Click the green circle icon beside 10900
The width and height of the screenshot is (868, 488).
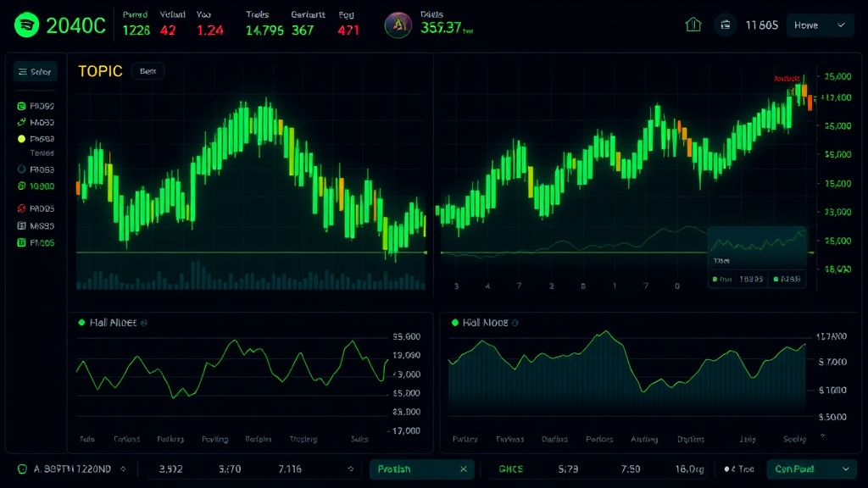21,186
